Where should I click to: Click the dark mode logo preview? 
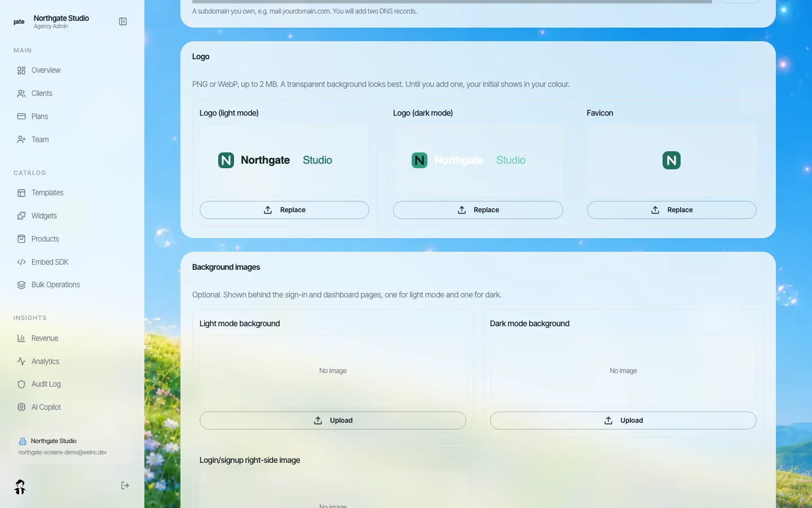[x=478, y=160]
